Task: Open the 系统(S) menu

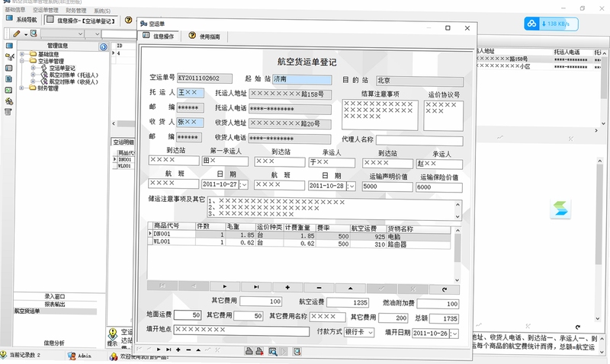Action: pos(102,11)
